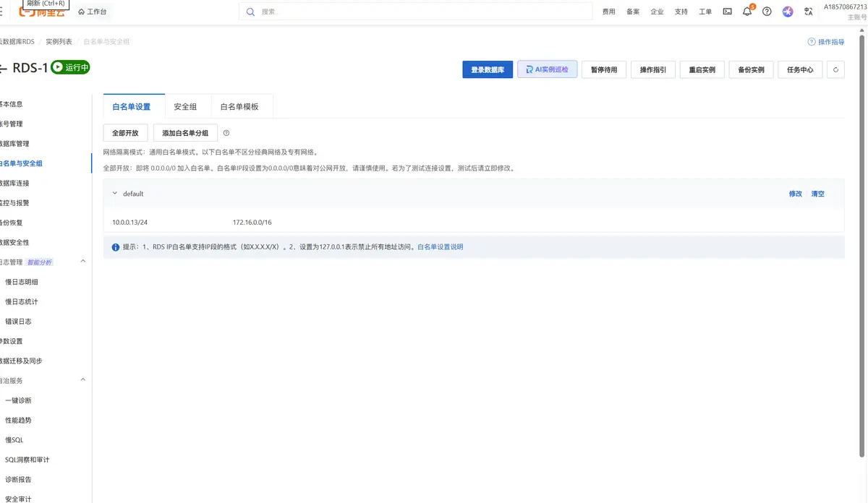Image resolution: width=868 pixels, height=503 pixels.
Task: Click the 172.16.0.0/16 whitelist entry
Action: [252, 222]
